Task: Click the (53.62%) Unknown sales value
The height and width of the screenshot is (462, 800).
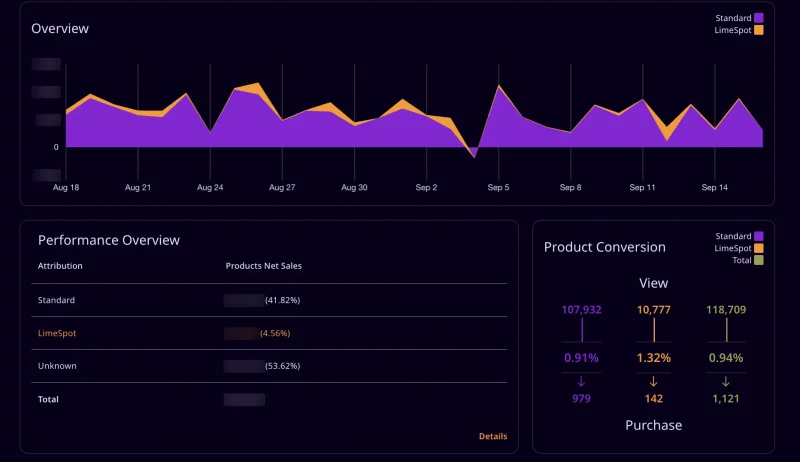Action: pyautogui.click(x=283, y=366)
